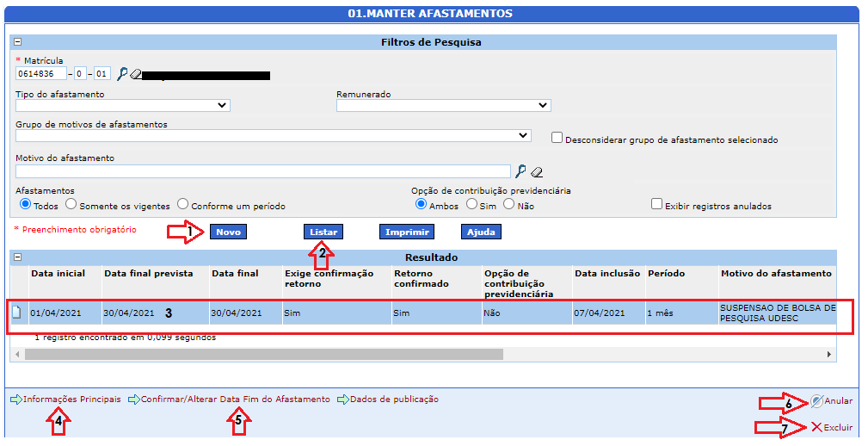Click green arrow beside Dados de publicação
The height and width of the screenshot is (446, 868).
[342, 400]
